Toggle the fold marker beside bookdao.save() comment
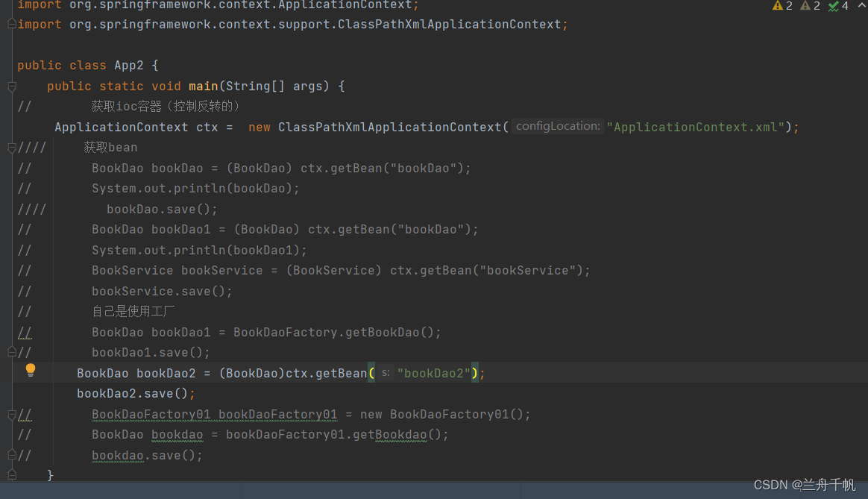 (x=12, y=455)
